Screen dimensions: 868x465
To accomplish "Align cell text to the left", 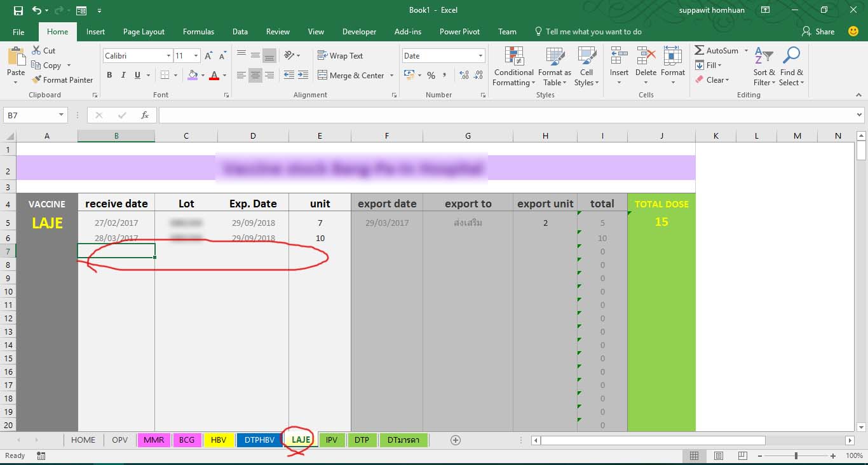I will click(x=241, y=75).
